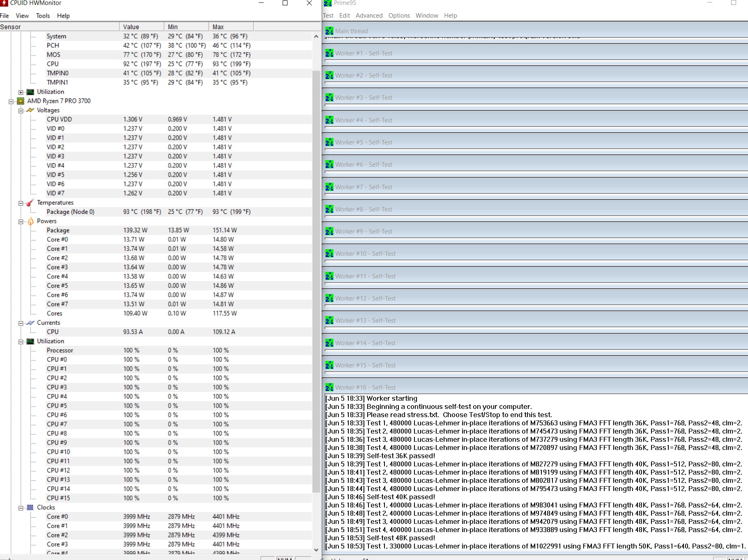Viewport: 748px width, 560px height.
Task: Click the 'Self-test 36K passed!' log line
Action: 380,456
